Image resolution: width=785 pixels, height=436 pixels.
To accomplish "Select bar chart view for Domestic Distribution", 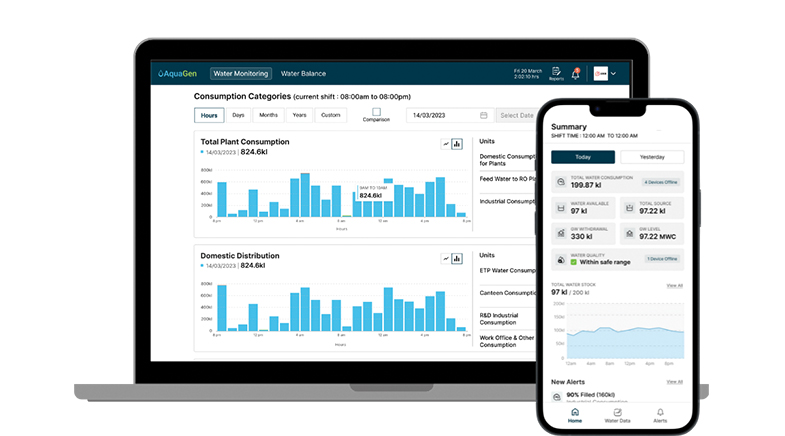I will pos(457,258).
